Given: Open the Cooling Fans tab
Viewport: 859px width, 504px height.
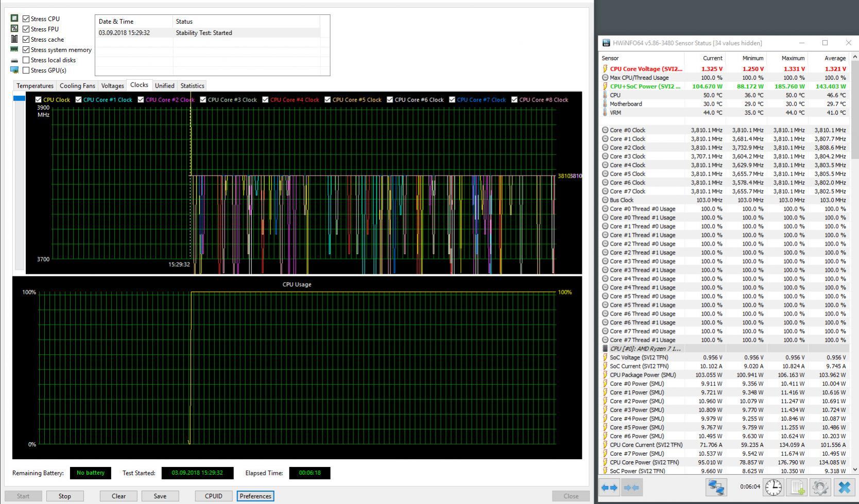Looking at the screenshot, I should pos(77,85).
